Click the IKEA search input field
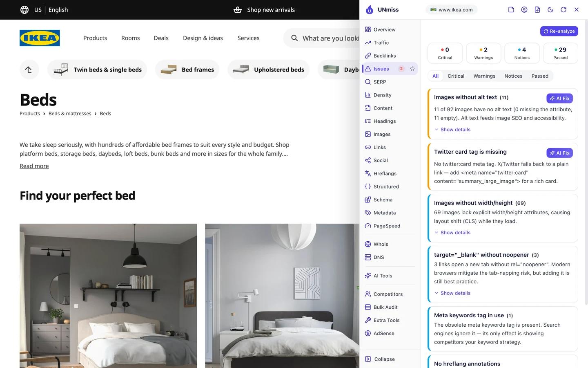The height and width of the screenshot is (368, 588). 321,38
